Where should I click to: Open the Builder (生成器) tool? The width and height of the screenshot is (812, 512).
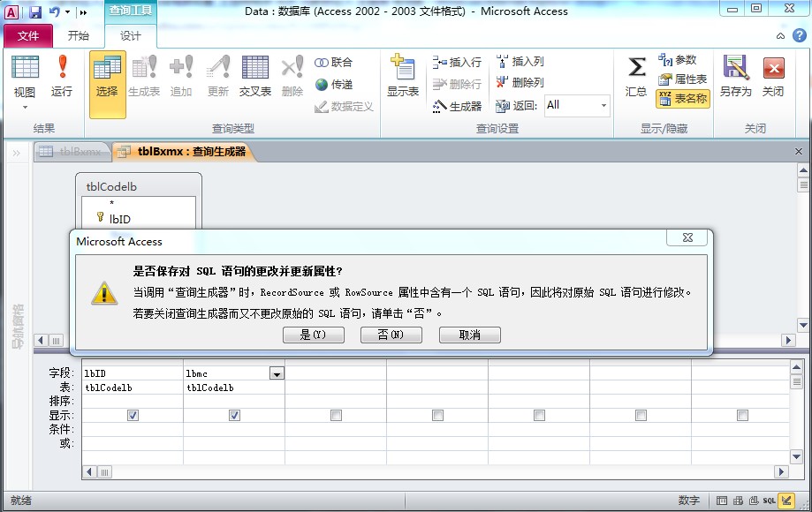[457, 106]
